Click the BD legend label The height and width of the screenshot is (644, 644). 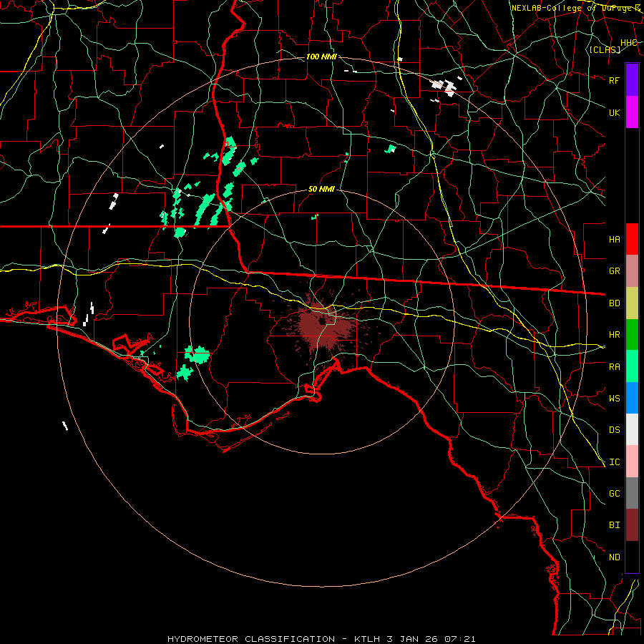615,303
